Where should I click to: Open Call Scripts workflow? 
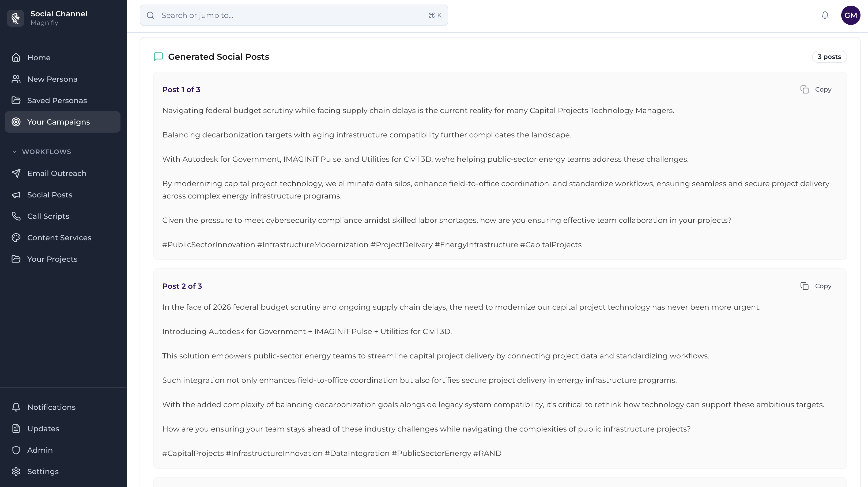[x=48, y=216]
